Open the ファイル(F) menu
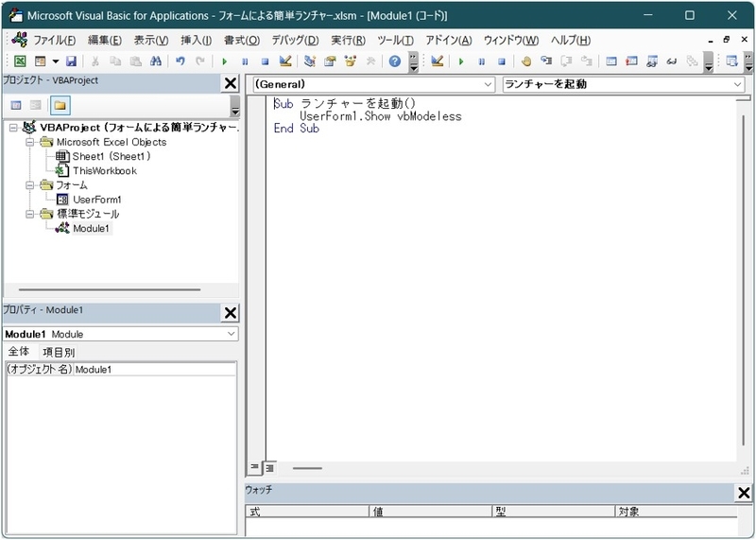Viewport: 756px width, 540px height. (x=55, y=41)
